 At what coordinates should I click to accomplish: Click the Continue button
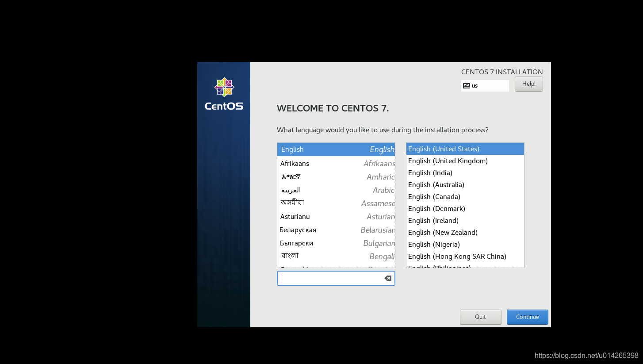click(528, 317)
